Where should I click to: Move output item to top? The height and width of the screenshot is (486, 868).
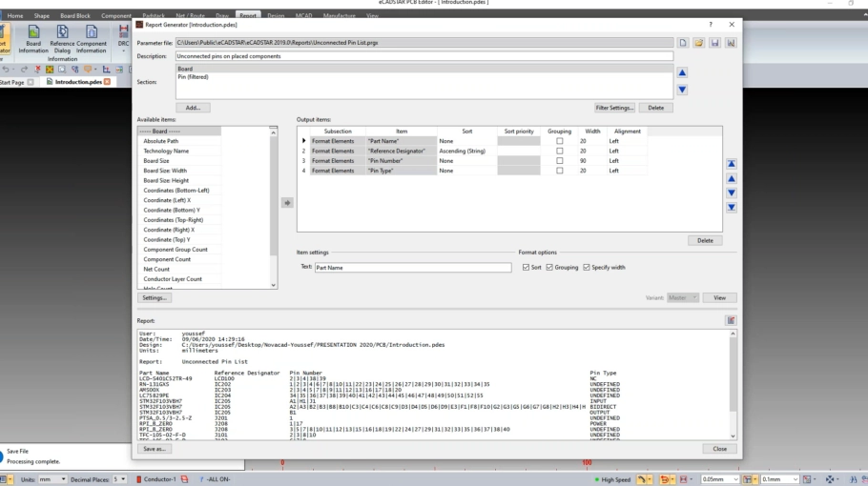point(732,164)
